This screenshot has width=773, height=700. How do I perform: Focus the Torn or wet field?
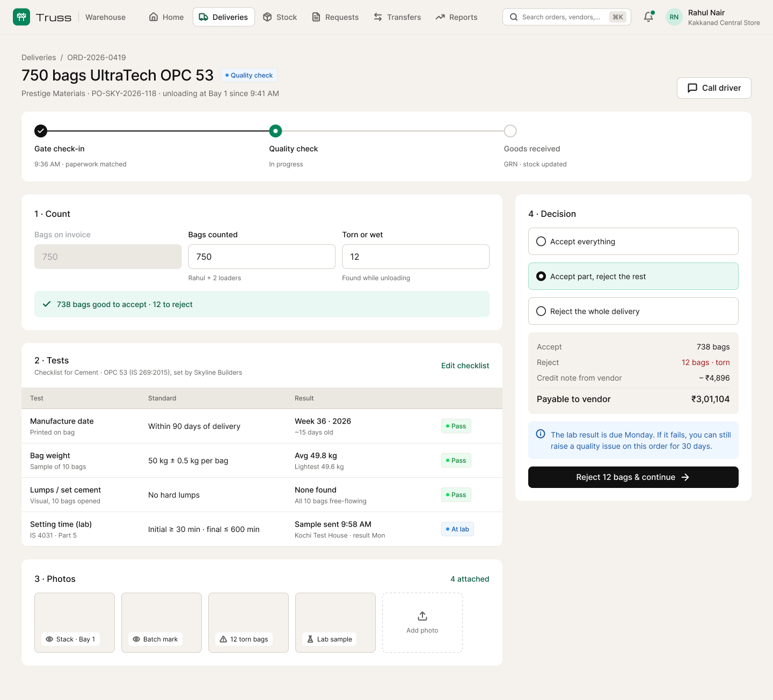click(416, 257)
